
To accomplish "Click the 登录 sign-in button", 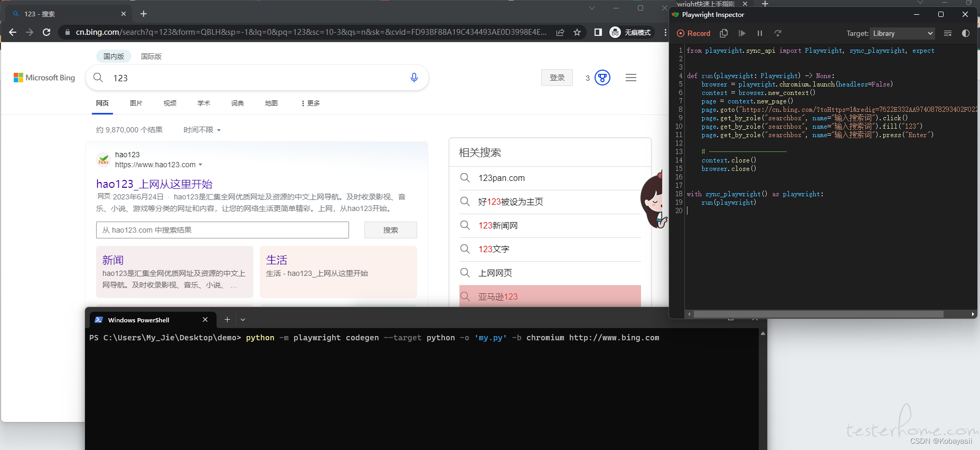I will tap(557, 78).
